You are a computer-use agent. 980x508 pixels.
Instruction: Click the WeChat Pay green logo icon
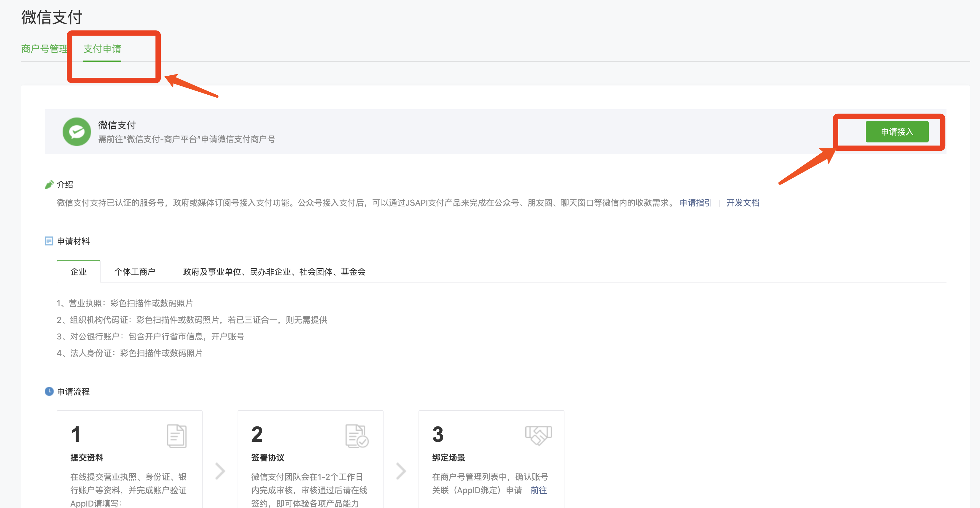pos(77,132)
